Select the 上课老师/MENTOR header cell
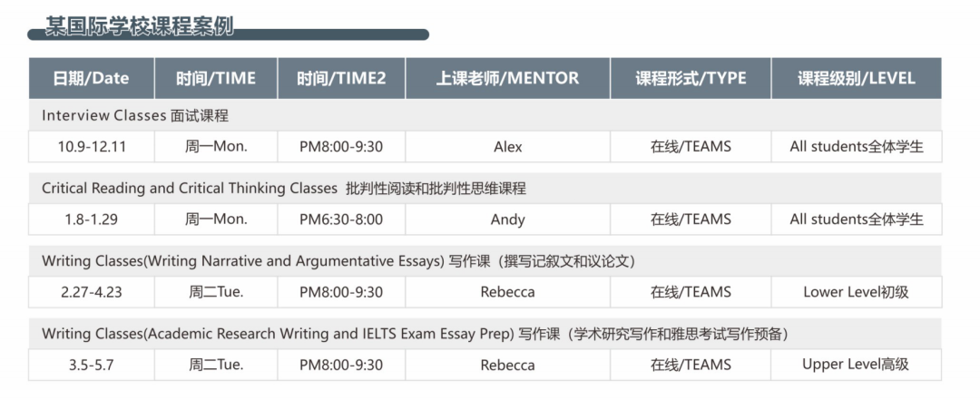 point(507,78)
